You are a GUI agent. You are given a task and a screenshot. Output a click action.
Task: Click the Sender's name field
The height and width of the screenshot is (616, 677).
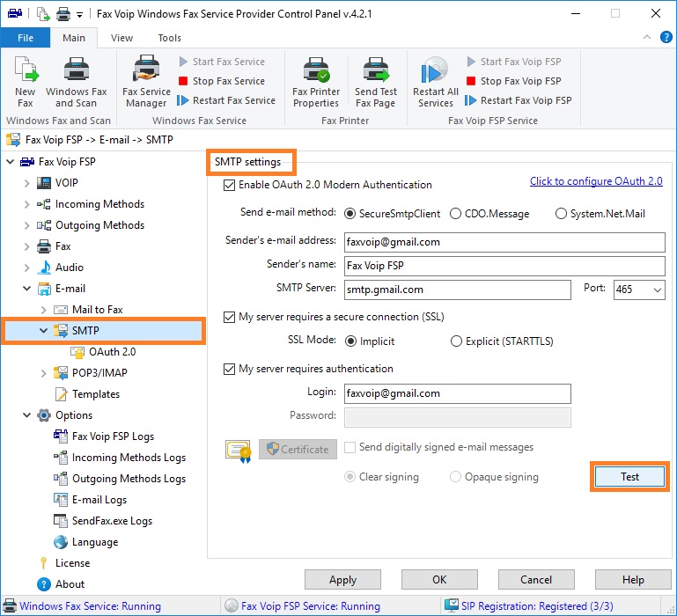[x=504, y=267]
